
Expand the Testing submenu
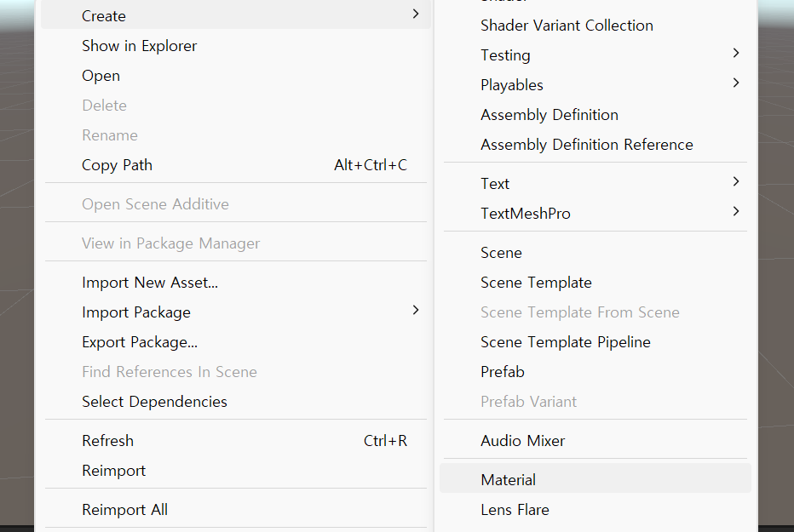735,54
